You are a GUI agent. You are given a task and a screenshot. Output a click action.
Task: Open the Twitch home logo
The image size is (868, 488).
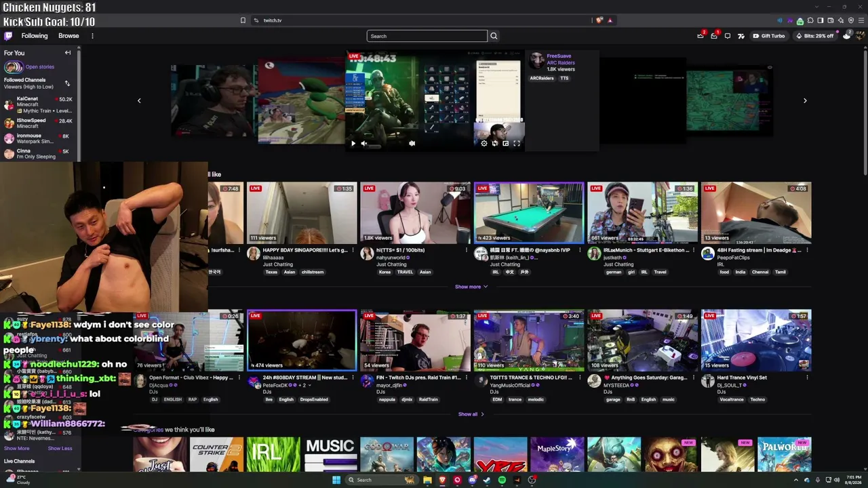[x=8, y=36]
